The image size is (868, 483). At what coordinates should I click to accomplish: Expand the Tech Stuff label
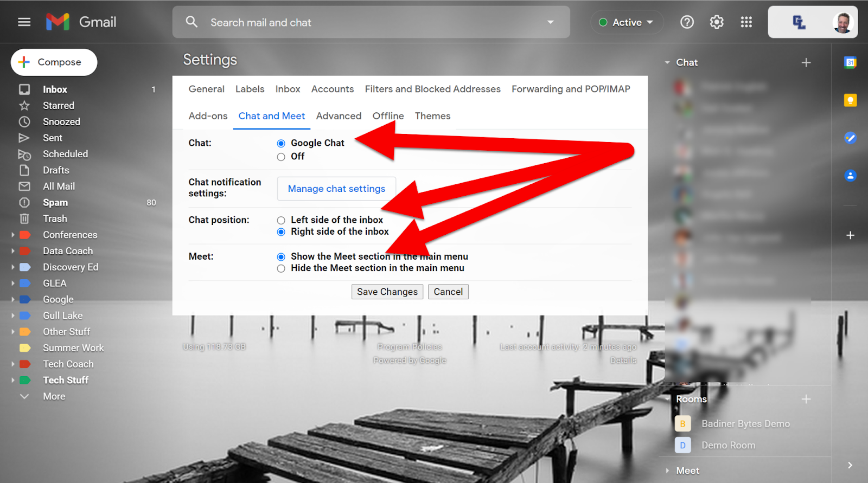pos(13,381)
